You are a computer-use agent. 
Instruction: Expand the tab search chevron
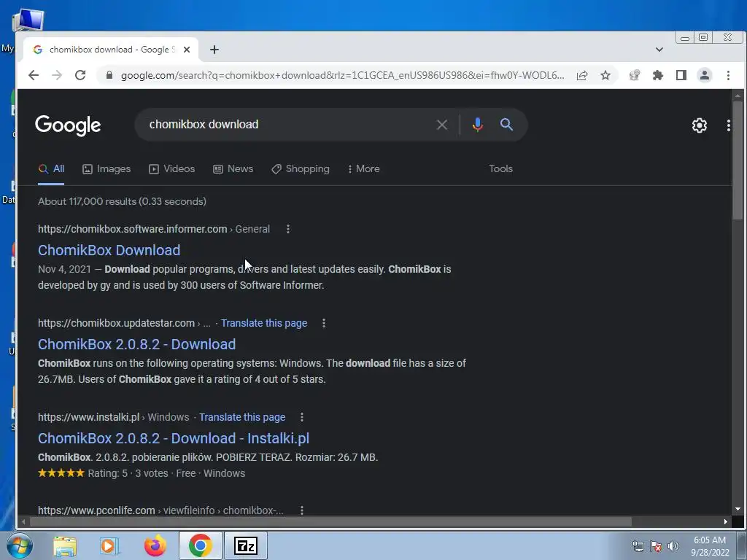click(659, 50)
